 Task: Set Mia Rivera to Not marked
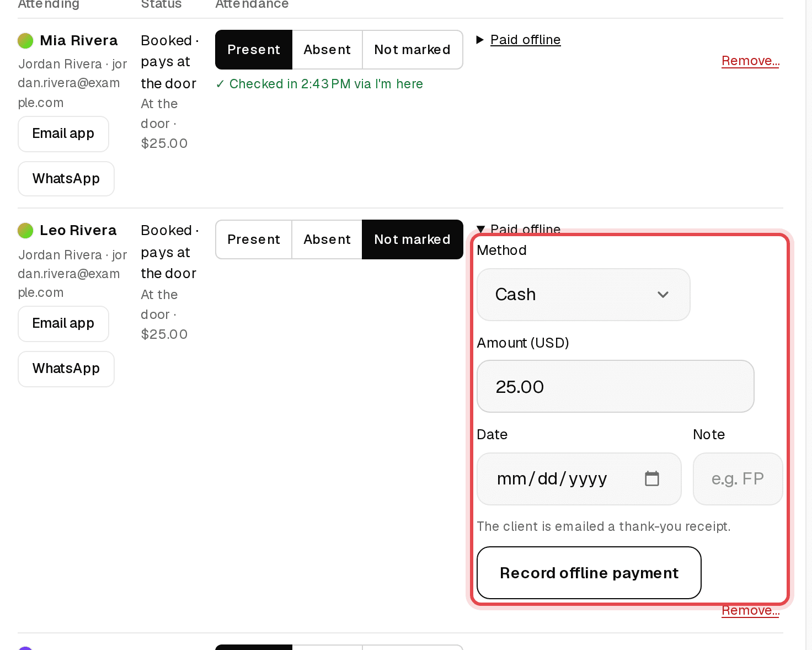412,50
